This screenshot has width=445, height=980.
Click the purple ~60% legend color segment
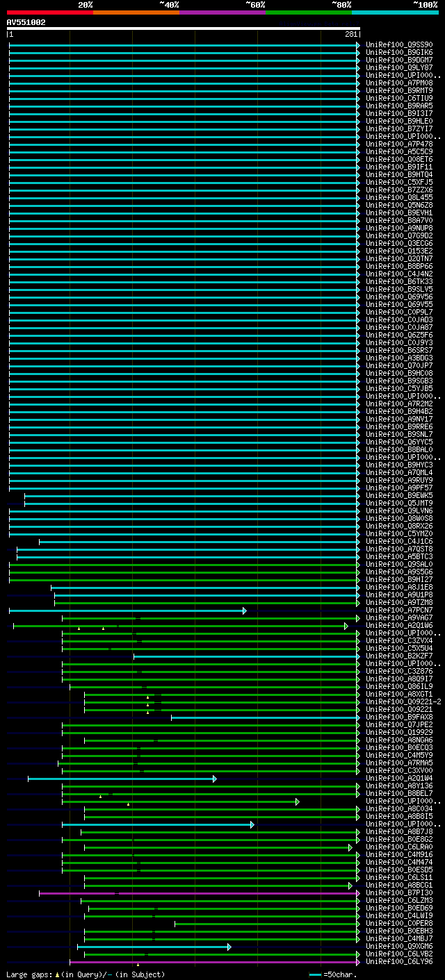coord(222,12)
